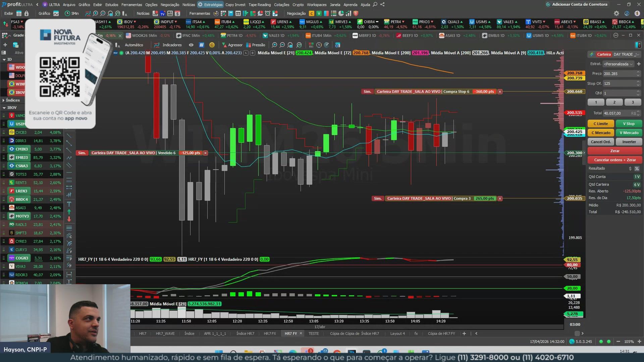
Task: Toggle the eye visibility icon in chart toolbar
Action: point(191,45)
